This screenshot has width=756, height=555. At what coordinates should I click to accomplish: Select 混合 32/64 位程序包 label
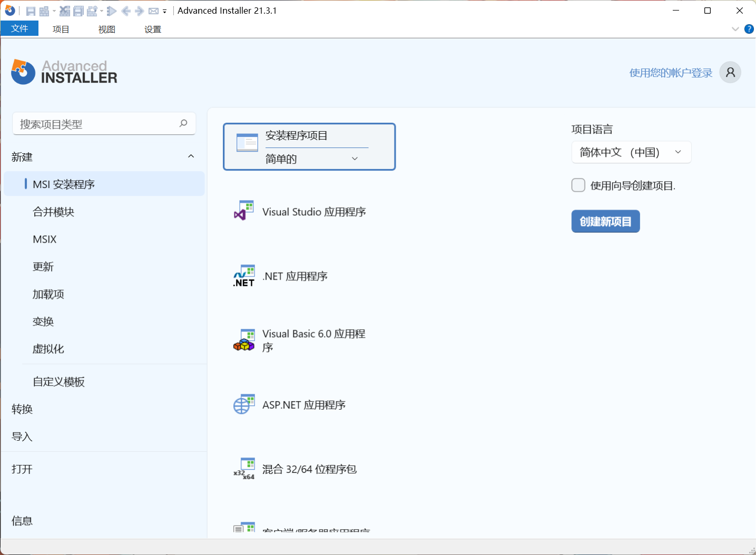(309, 469)
